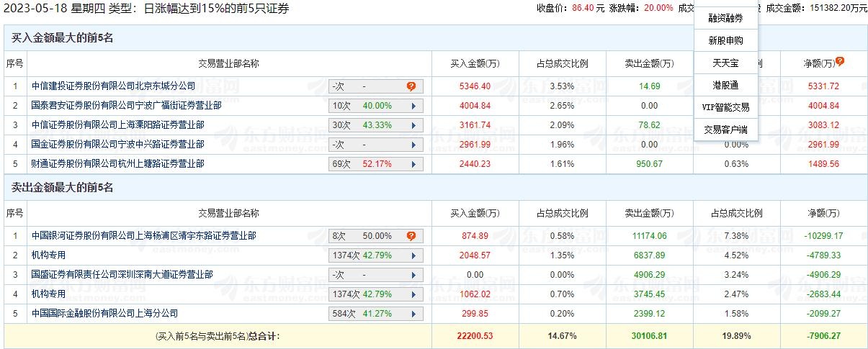Open 港股通 from the menu list
The image size is (868, 349).
pyautogui.click(x=725, y=85)
